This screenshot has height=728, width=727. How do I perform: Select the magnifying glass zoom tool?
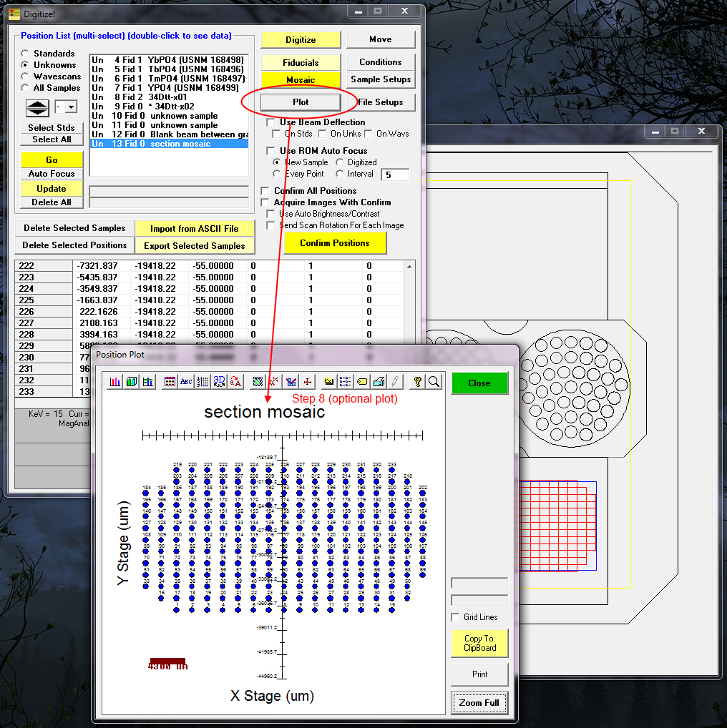[x=434, y=382]
